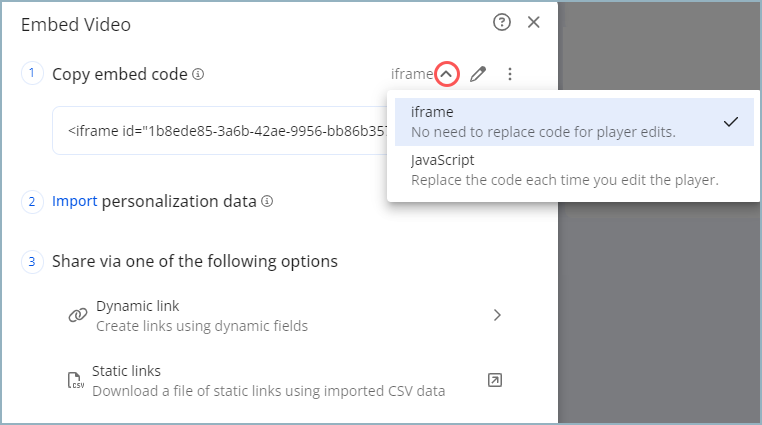The image size is (762, 425).
Task: Collapse the iframe embed type dropdown chevron
Action: click(447, 74)
